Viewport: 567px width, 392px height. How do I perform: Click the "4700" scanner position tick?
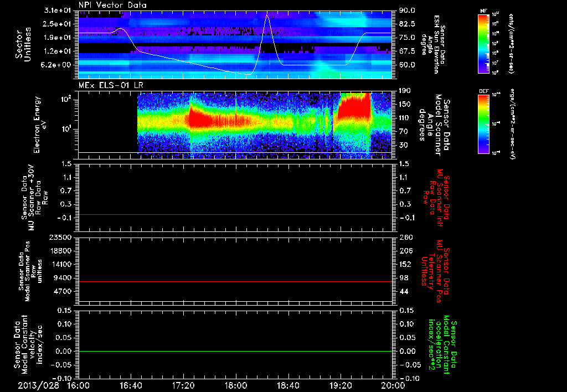point(62,291)
